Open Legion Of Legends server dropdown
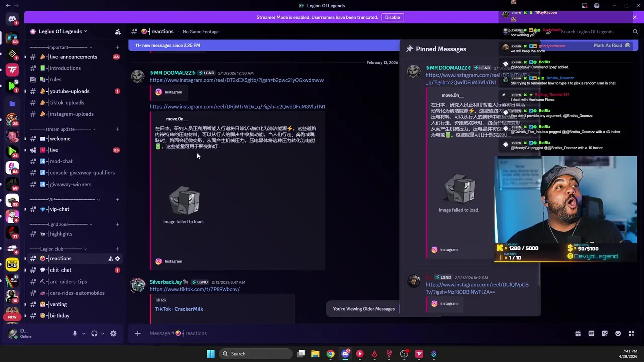 [62, 31]
